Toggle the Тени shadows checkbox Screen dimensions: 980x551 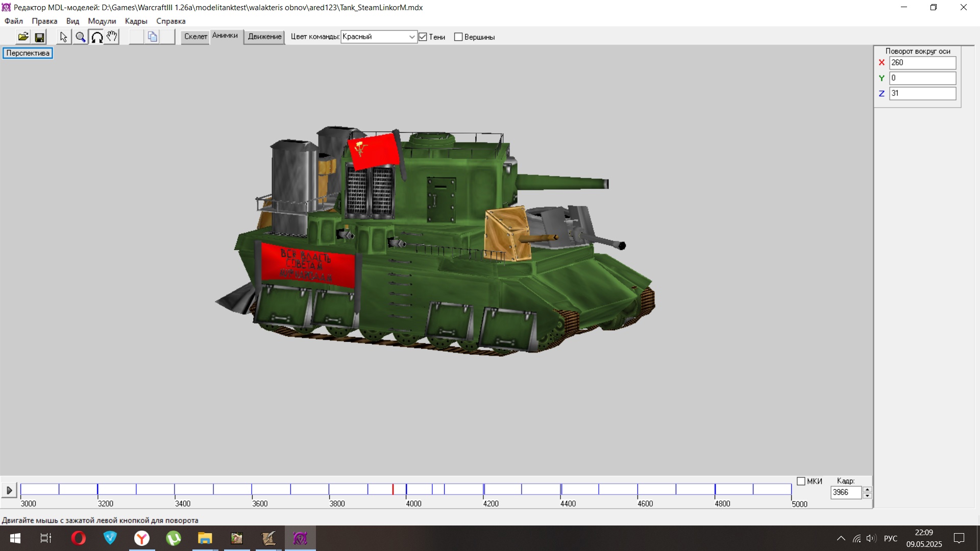click(423, 37)
